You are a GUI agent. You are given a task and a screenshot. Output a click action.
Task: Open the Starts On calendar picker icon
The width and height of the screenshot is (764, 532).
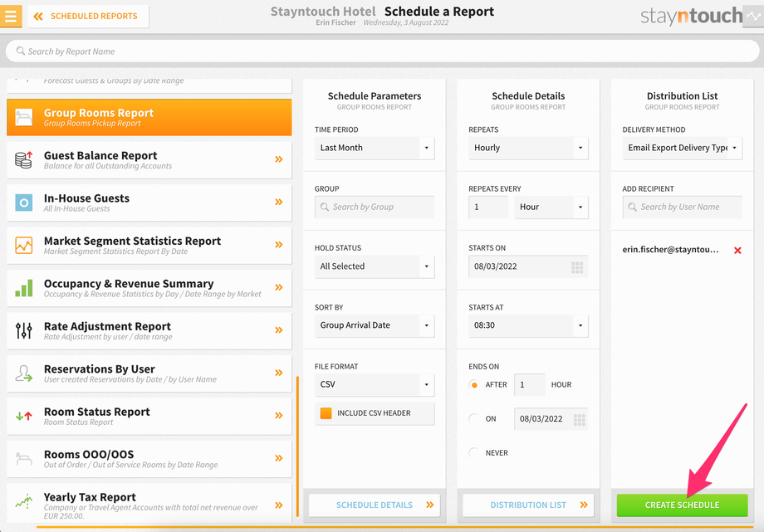pyautogui.click(x=577, y=267)
